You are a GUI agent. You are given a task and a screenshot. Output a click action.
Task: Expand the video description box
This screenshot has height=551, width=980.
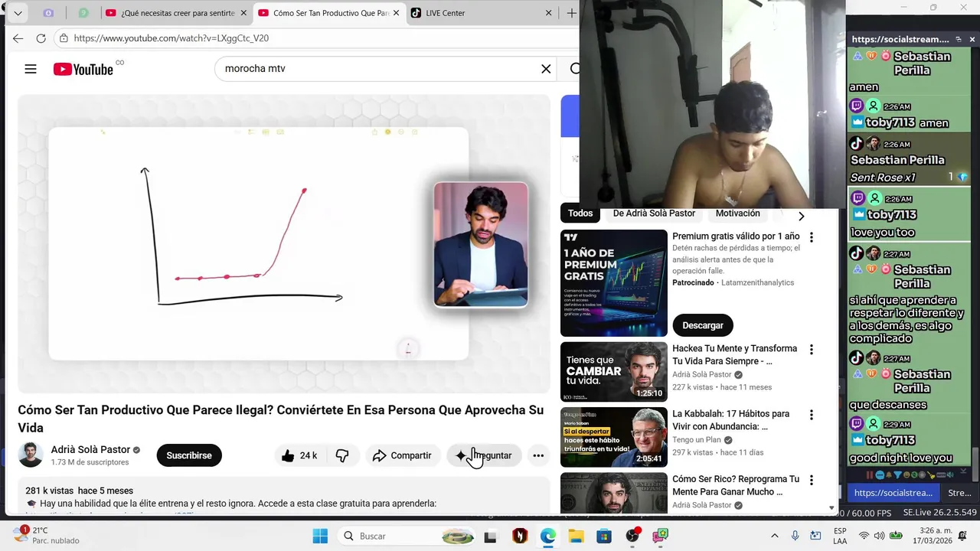pos(284,496)
